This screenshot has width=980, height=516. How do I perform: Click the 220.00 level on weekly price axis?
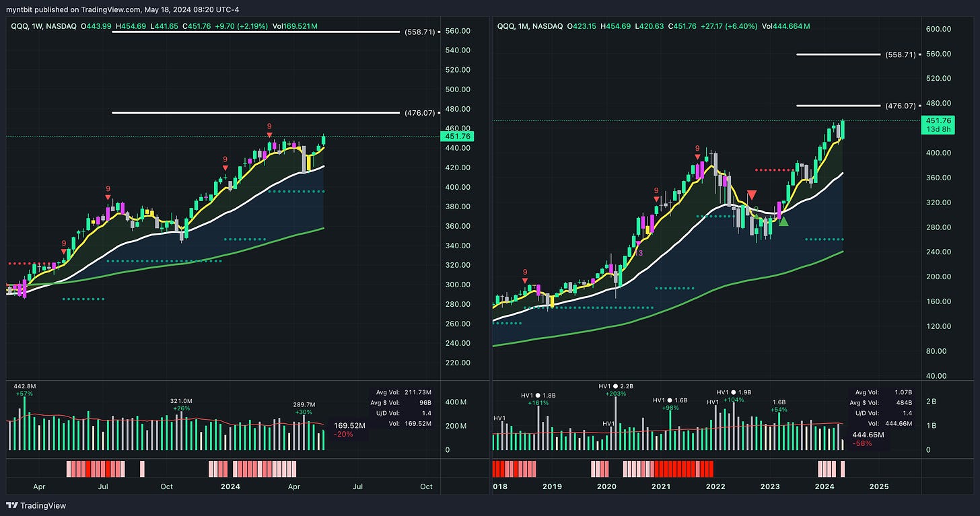click(x=456, y=363)
